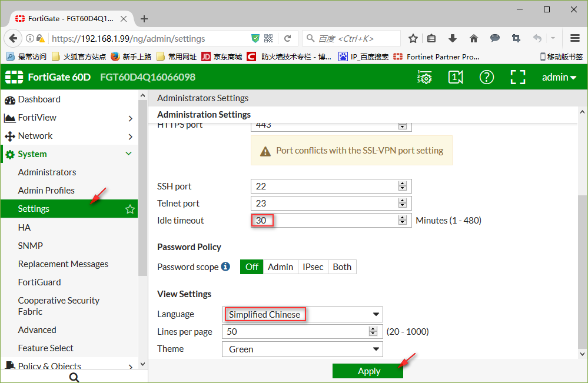The width and height of the screenshot is (588, 383).
Task: Click the sidebar search magnifier icon
Action: (74, 377)
